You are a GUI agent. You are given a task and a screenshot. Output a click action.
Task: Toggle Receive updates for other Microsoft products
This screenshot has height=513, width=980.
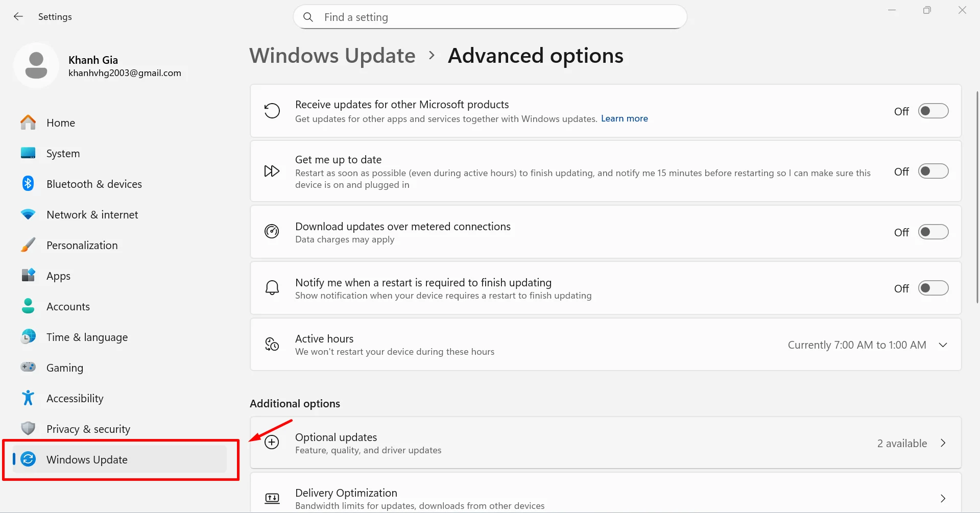click(933, 111)
